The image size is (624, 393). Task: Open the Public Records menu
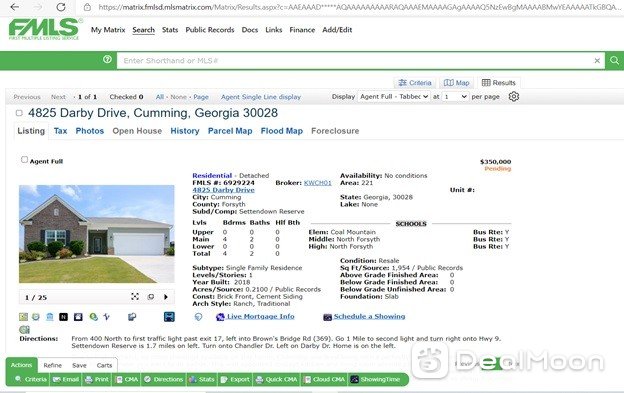coord(210,30)
